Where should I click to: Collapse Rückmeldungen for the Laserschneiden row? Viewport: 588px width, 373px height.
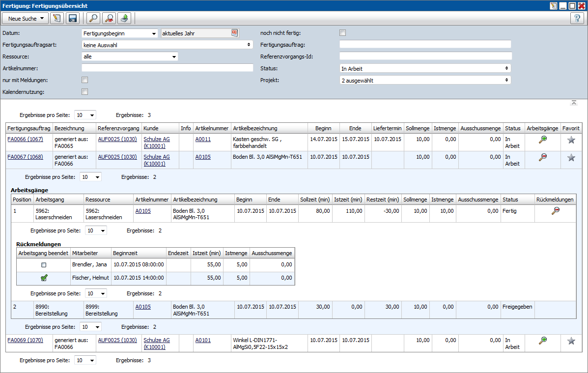click(555, 211)
